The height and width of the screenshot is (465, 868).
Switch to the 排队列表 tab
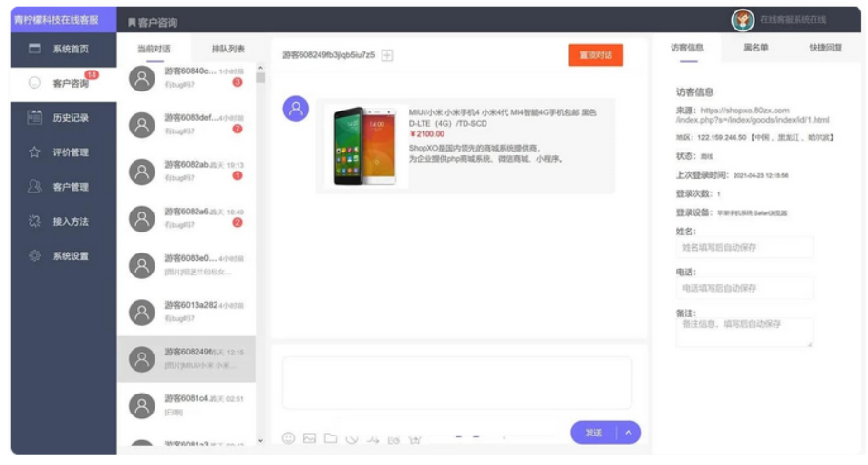point(228,49)
